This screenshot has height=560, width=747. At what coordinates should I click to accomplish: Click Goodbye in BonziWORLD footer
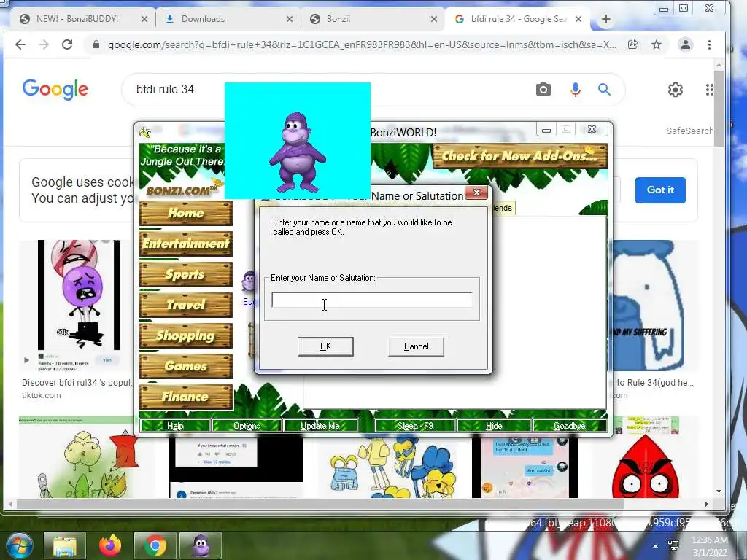[x=570, y=426]
